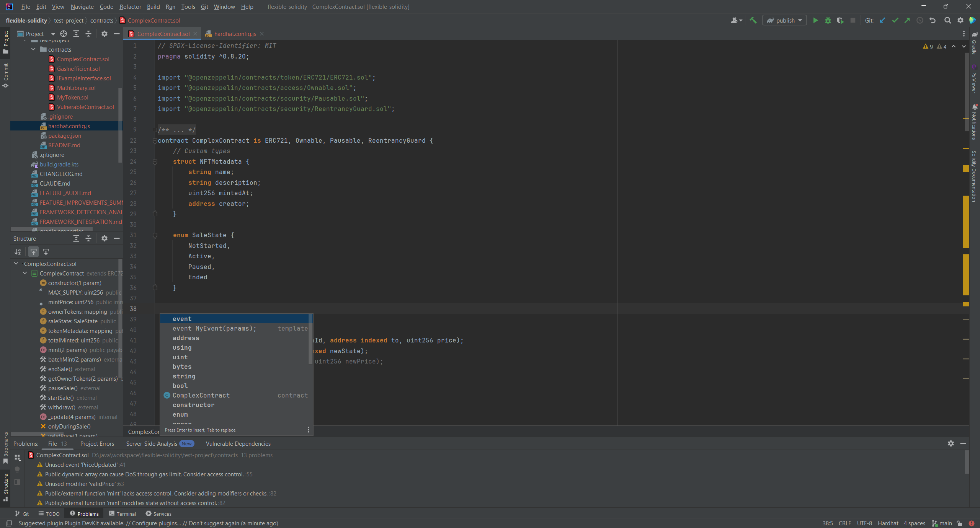Toggle Solidity Documentation tool window
This screenshot has height=528, width=980.
(975, 176)
